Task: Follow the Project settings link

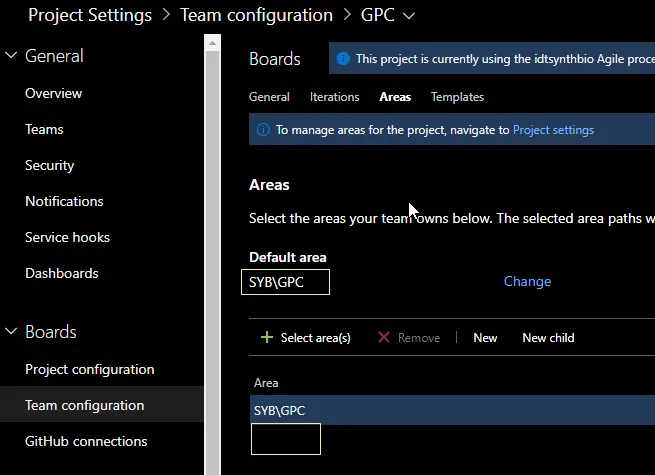Action: (553, 130)
